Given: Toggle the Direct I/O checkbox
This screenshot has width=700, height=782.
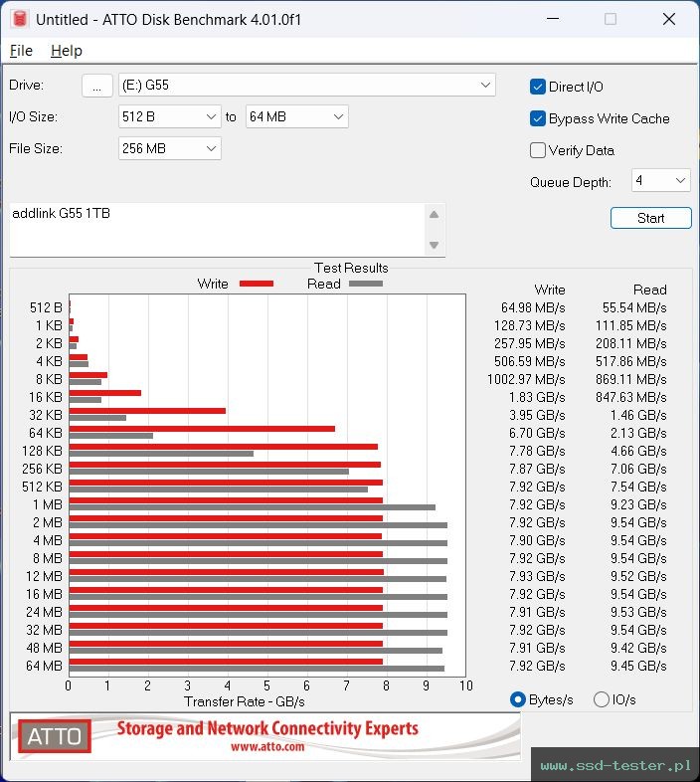Looking at the screenshot, I should tap(538, 87).
